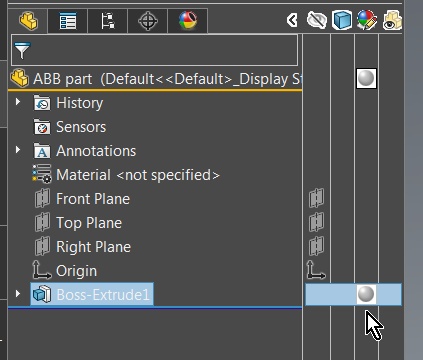The height and width of the screenshot is (360, 423).
Task: Open the FeatureManager Design Tree tab
Action: pyautogui.click(x=28, y=21)
